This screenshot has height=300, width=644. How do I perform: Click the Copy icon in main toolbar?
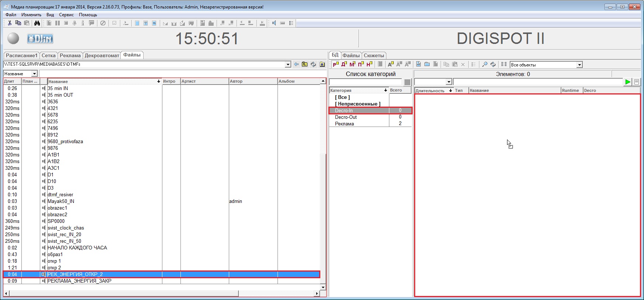(18, 23)
